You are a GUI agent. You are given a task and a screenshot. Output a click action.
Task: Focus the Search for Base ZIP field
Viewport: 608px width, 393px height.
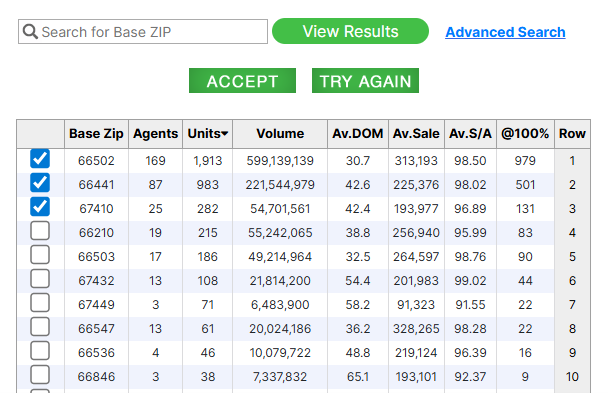[x=143, y=32]
